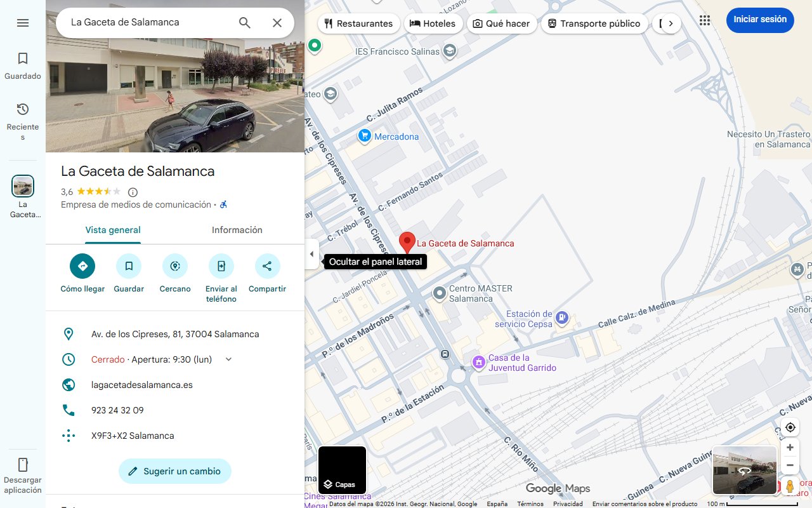Click the my location crosshair icon
Image resolution: width=812 pixels, height=508 pixels.
click(x=790, y=427)
